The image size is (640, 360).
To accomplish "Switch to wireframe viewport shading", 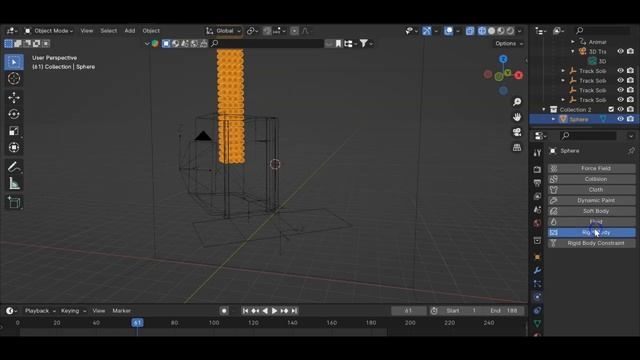I will coord(482,31).
